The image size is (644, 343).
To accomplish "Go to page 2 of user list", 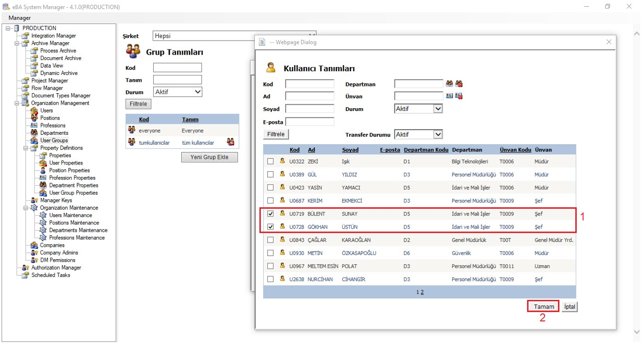I will [x=422, y=293].
